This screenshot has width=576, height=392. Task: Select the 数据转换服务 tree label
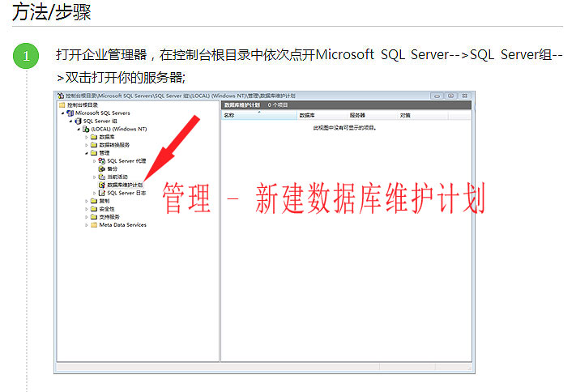[x=114, y=145]
